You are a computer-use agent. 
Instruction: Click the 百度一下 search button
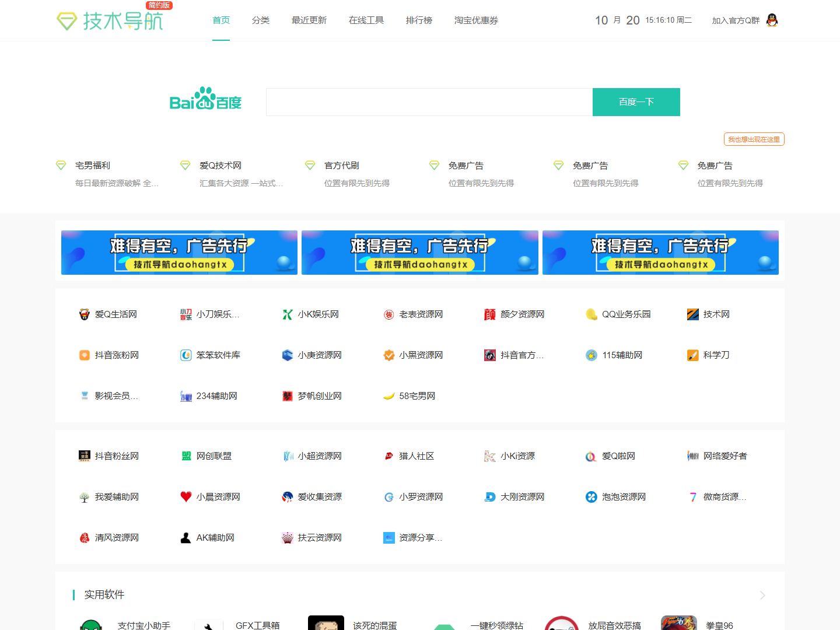636,102
